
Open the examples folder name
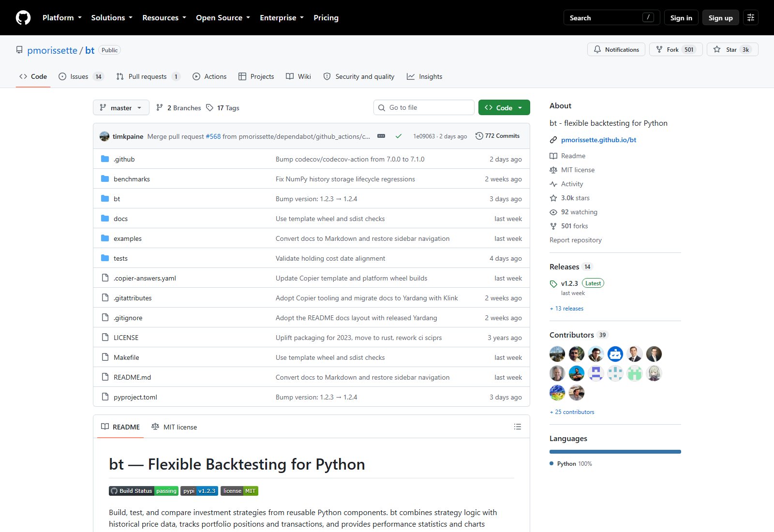click(x=128, y=238)
